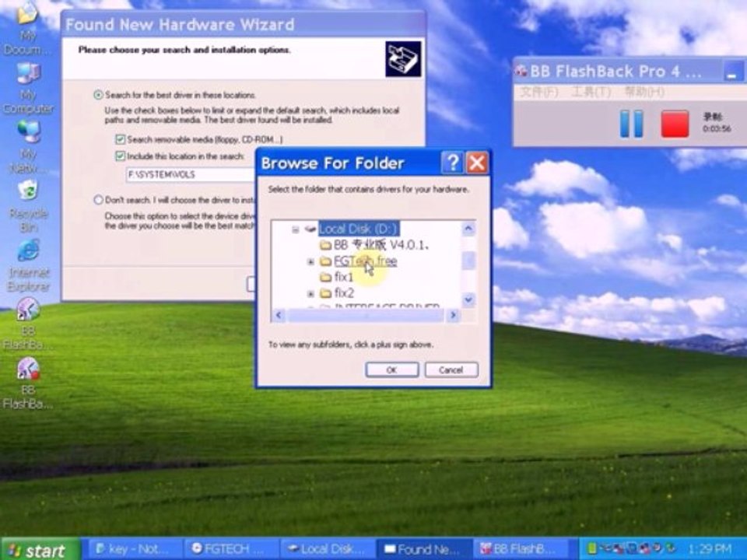This screenshot has height=560, width=747.
Task: Stop the BB FlashBack recording
Action: 675,124
